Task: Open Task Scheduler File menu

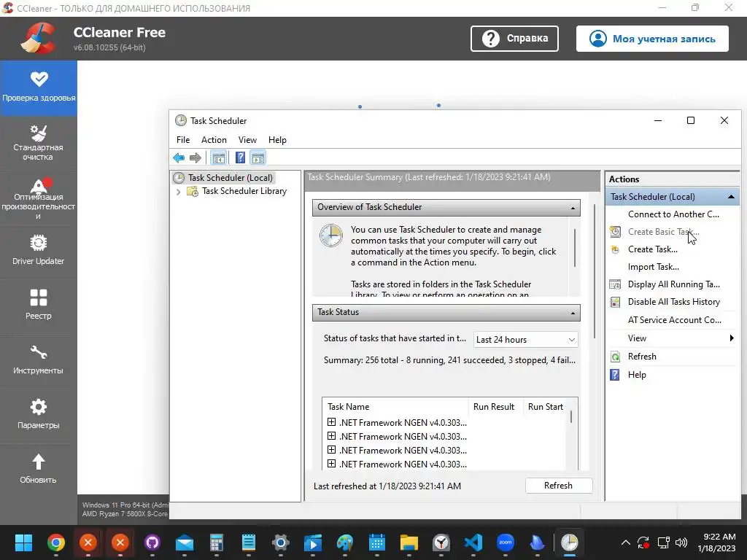Action: pos(183,140)
